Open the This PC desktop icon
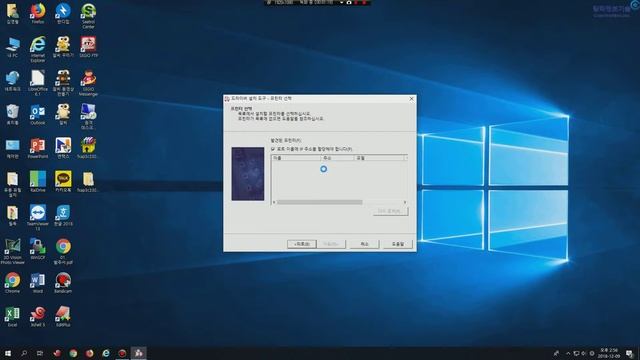This screenshot has height=360, width=640. point(12,47)
